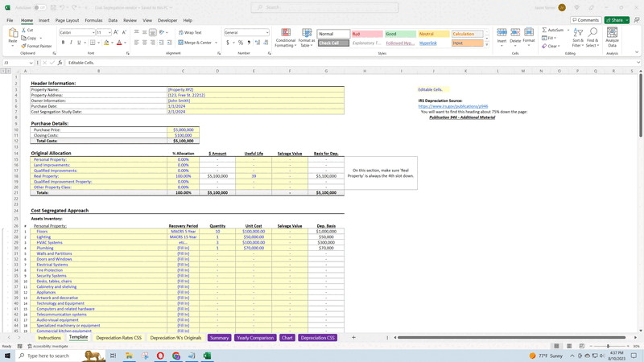644x362 pixels.
Task: Open the Formulas ribbon tab
Action: coord(93,20)
